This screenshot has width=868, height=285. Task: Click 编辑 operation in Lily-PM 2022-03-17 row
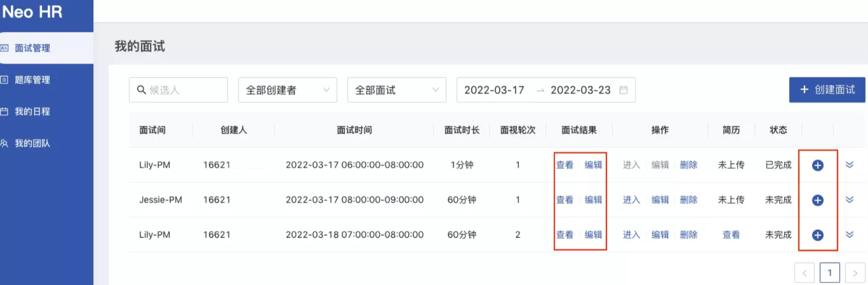(x=660, y=165)
